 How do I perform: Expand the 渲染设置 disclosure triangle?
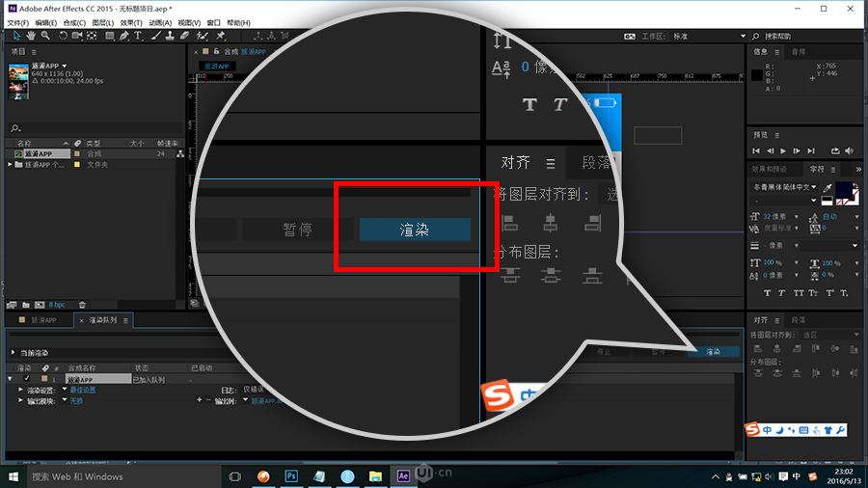(x=21, y=390)
